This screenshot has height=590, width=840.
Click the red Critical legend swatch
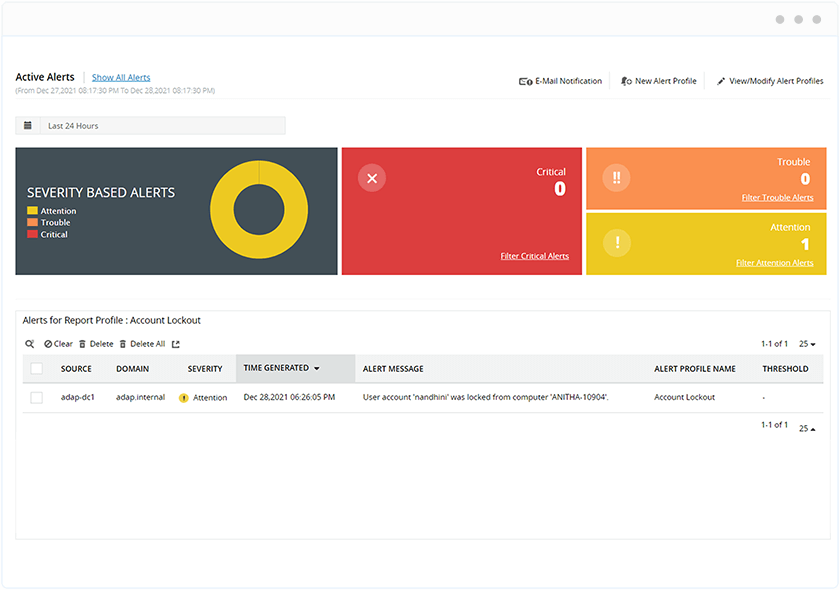(x=32, y=234)
